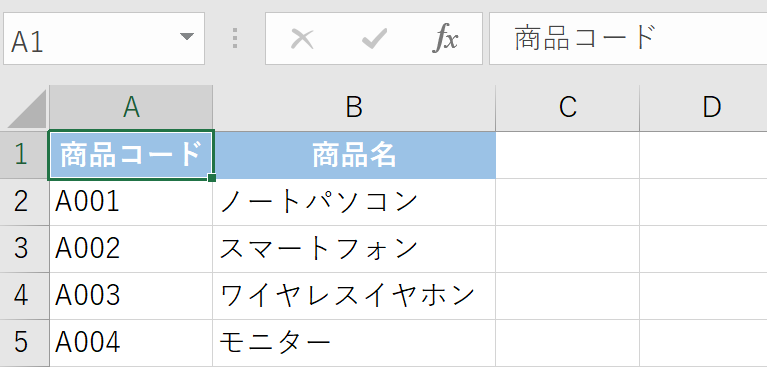Image resolution: width=767 pixels, height=367 pixels.
Task: Click the three-dot formula bar divider
Action: tap(235, 38)
